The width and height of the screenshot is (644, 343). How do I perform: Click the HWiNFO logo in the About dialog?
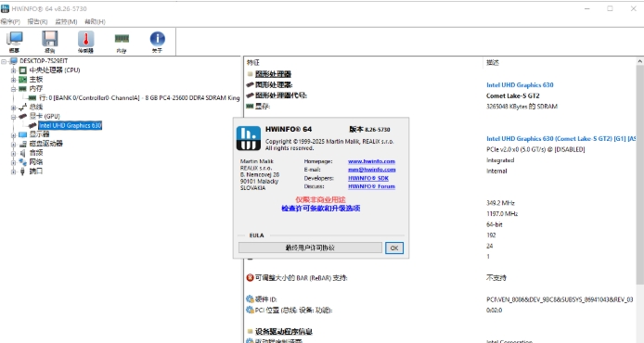pyautogui.click(x=248, y=138)
